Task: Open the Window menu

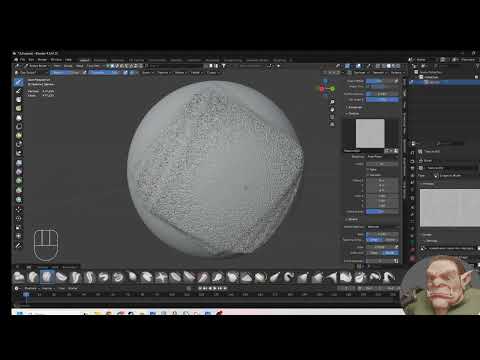Action: [x=56, y=60]
